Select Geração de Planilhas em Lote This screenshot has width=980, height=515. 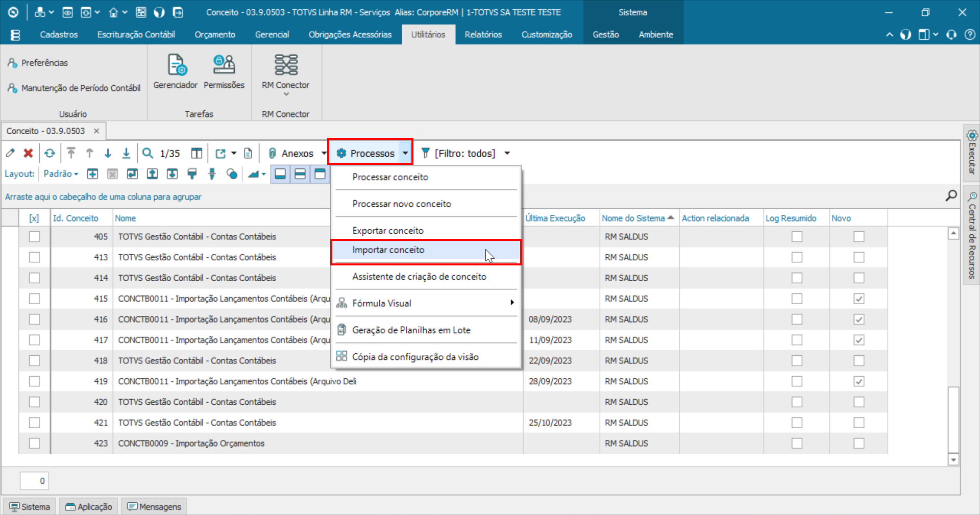(x=426, y=330)
